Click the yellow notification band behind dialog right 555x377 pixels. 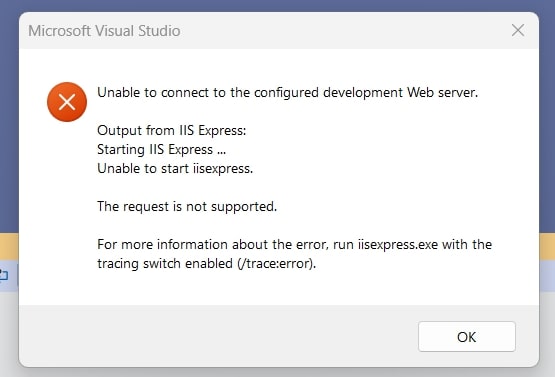click(547, 246)
